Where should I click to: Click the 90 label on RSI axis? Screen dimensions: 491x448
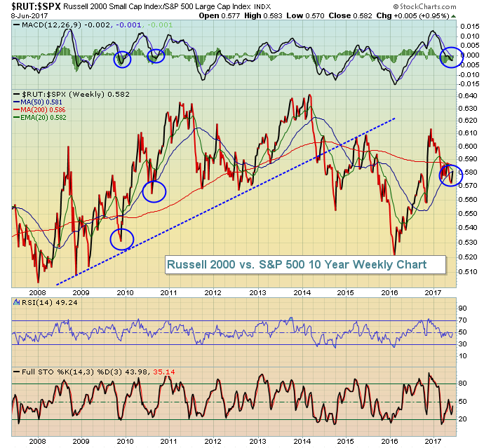coord(462,308)
